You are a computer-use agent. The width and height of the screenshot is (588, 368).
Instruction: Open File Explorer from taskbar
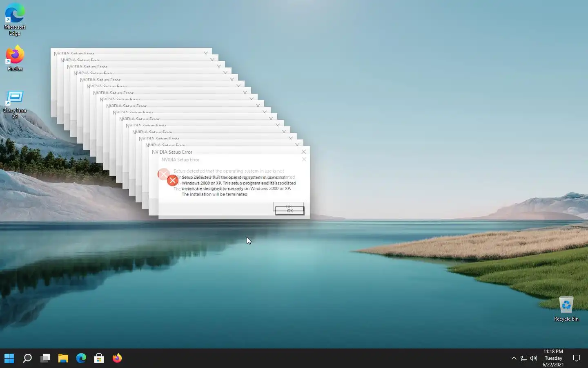pyautogui.click(x=63, y=358)
